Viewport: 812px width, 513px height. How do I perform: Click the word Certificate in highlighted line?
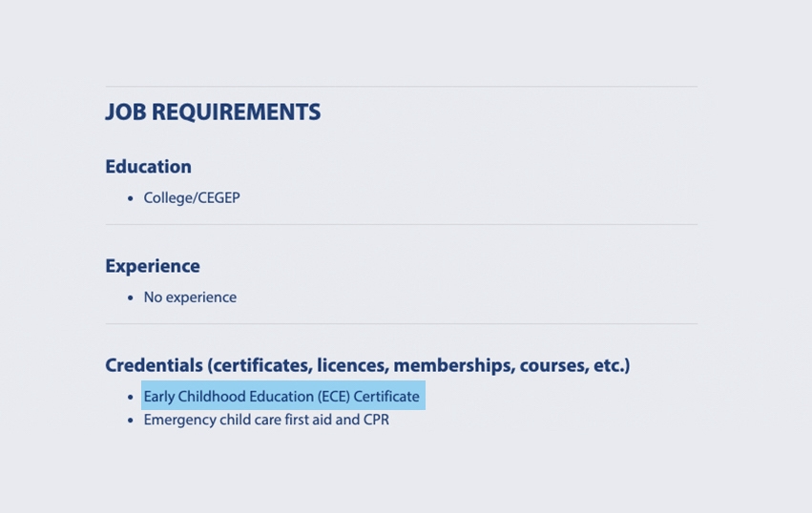click(x=386, y=397)
